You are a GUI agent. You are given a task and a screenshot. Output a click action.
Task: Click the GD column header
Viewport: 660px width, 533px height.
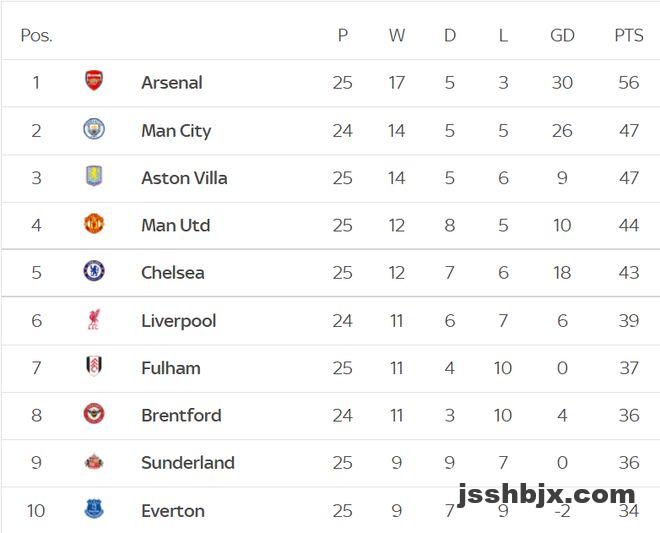click(x=562, y=36)
